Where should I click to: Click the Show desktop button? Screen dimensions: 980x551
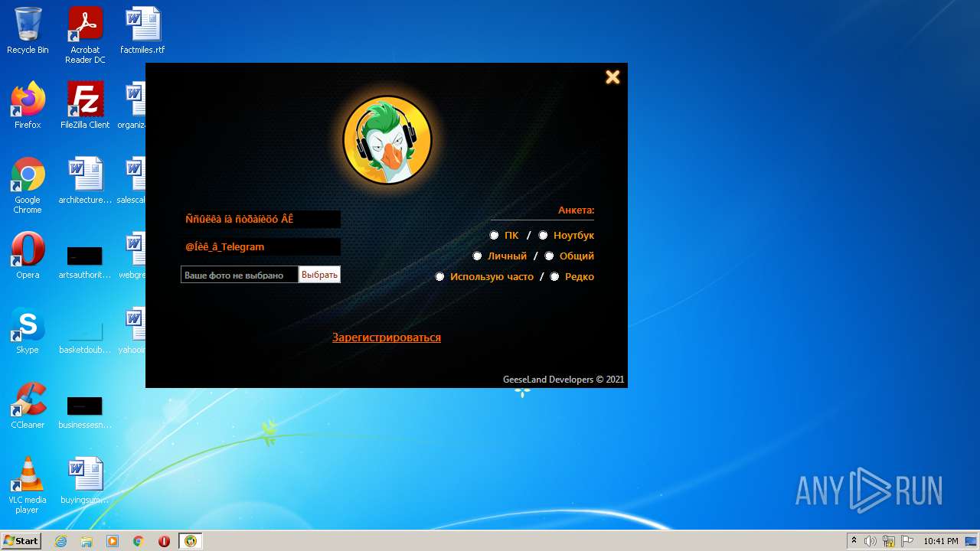pos(972,541)
